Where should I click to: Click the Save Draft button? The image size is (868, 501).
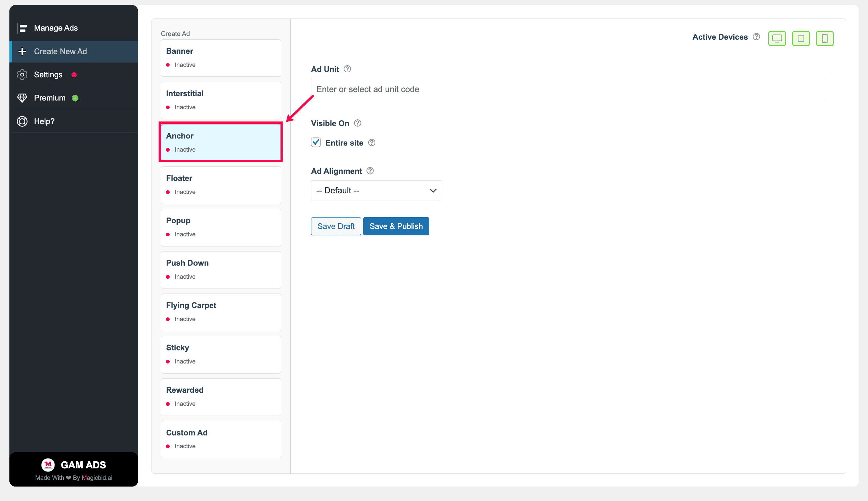(x=336, y=226)
